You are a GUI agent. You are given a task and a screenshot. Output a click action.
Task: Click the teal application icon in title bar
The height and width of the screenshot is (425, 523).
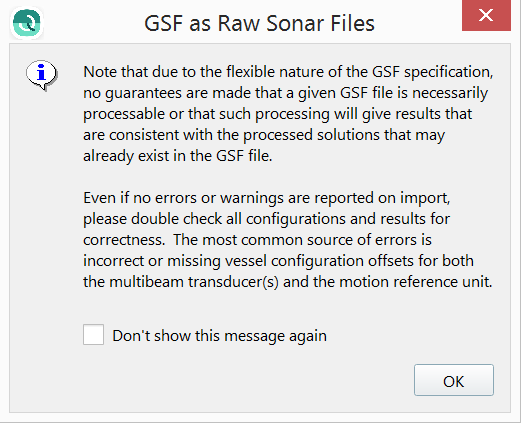pos(27,23)
